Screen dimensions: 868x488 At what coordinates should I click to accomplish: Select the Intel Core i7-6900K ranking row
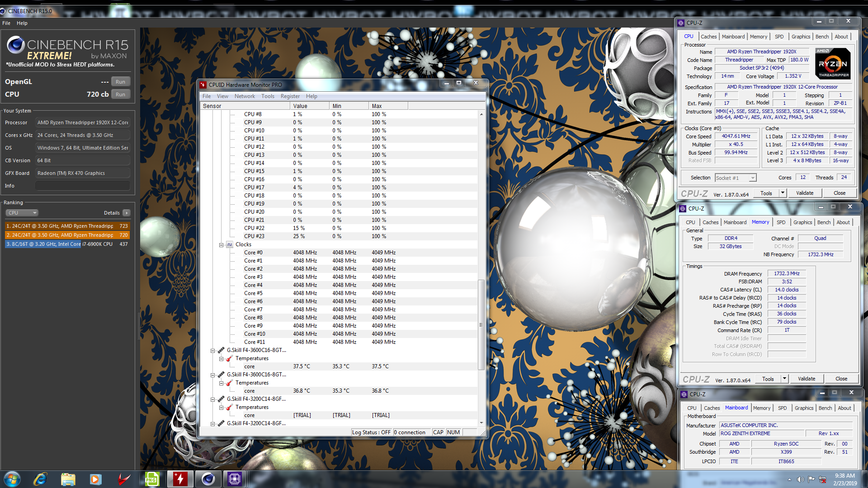tap(67, 244)
